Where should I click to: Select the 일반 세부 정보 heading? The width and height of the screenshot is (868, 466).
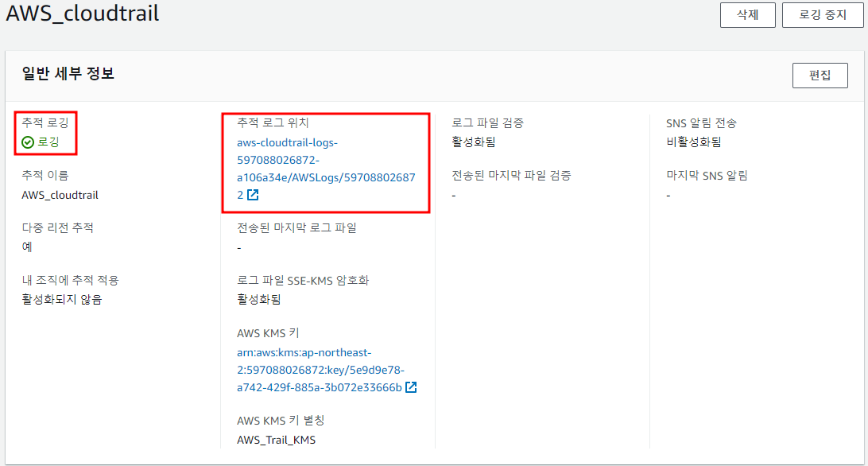(68, 73)
